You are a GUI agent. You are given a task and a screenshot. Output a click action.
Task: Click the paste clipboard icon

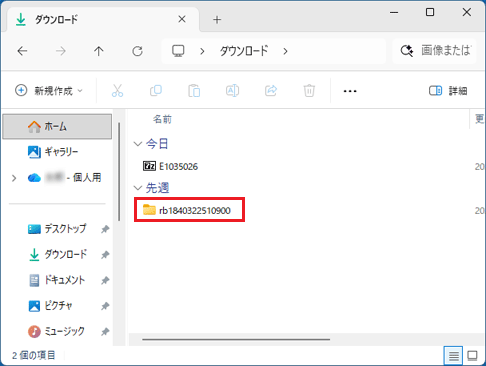pos(194,91)
